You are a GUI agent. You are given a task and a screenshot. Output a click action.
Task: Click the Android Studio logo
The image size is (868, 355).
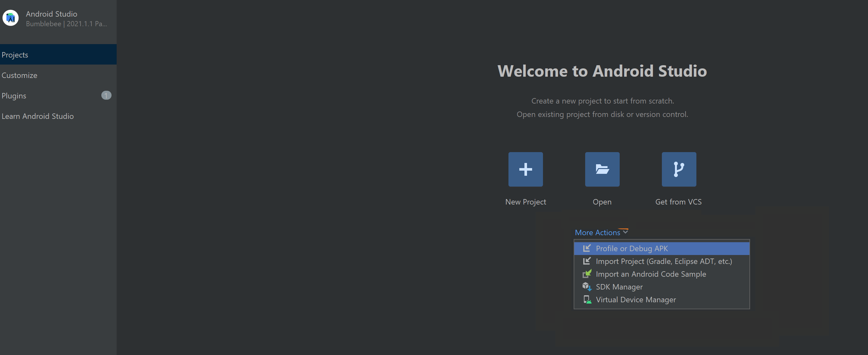(x=11, y=18)
